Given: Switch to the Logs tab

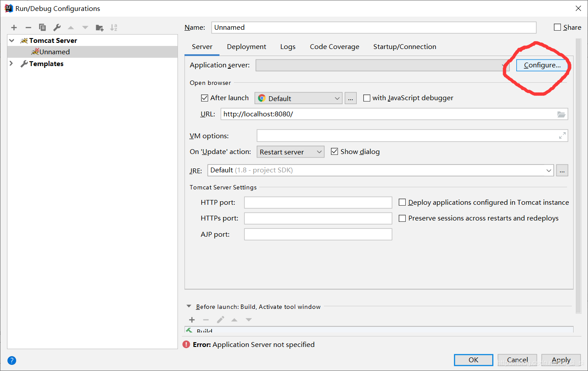Looking at the screenshot, I should tap(288, 47).
